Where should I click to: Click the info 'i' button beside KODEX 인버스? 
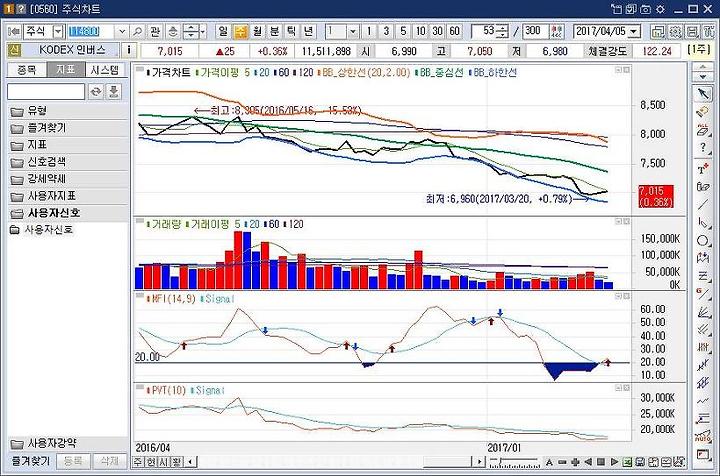click(129, 50)
